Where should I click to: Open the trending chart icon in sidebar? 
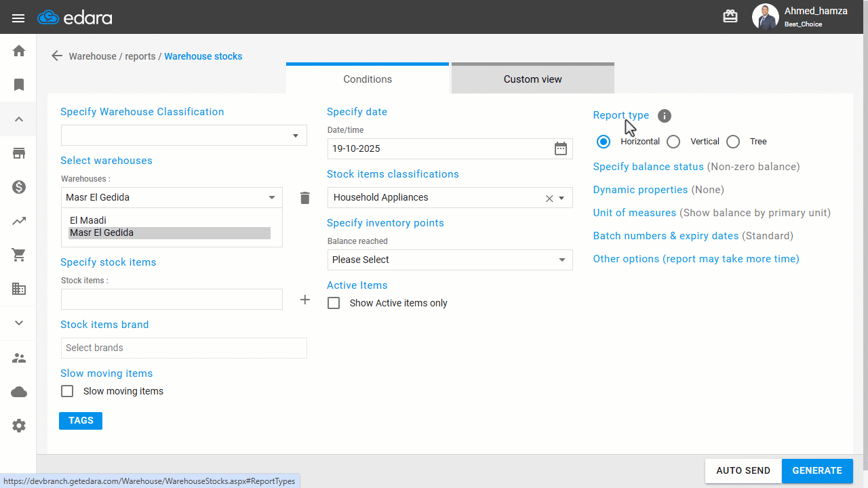tap(19, 221)
